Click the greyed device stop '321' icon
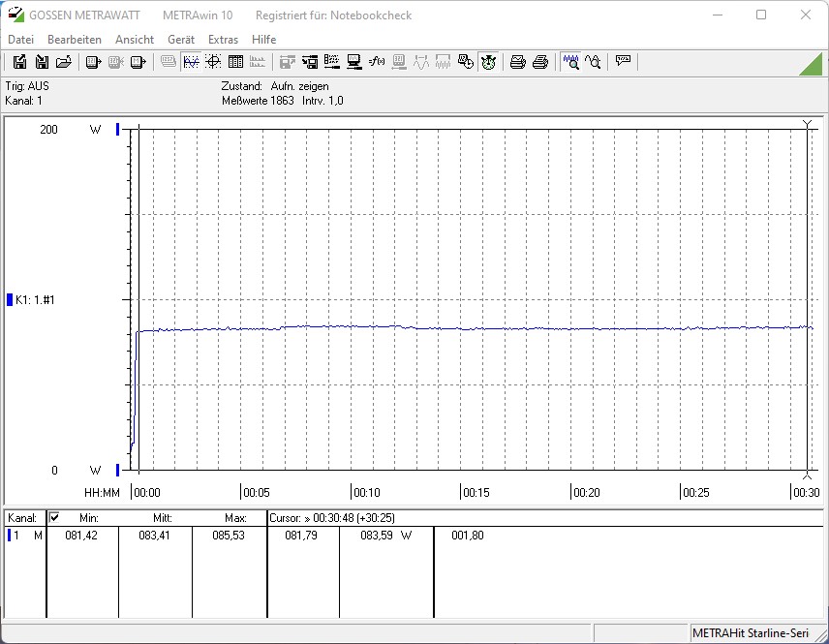Viewport: 829px width, 644px height. point(116,62)
